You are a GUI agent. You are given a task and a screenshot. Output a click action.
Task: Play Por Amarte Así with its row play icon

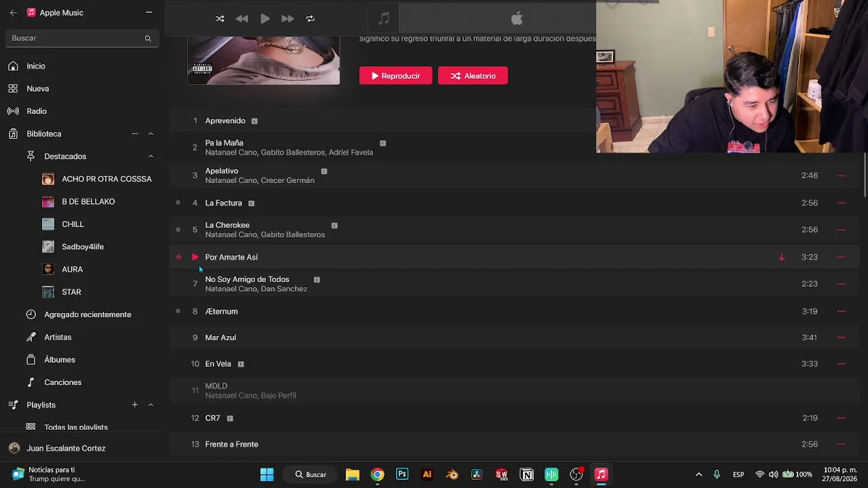195,257
